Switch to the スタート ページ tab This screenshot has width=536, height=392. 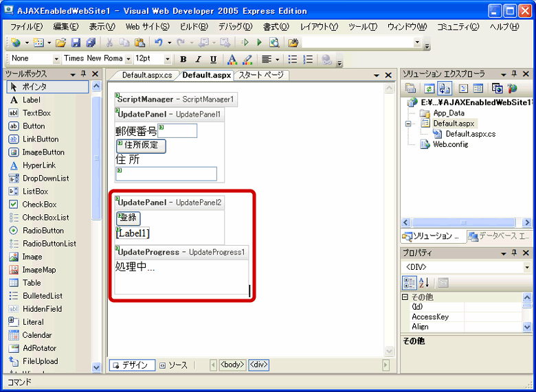[261, 75]
